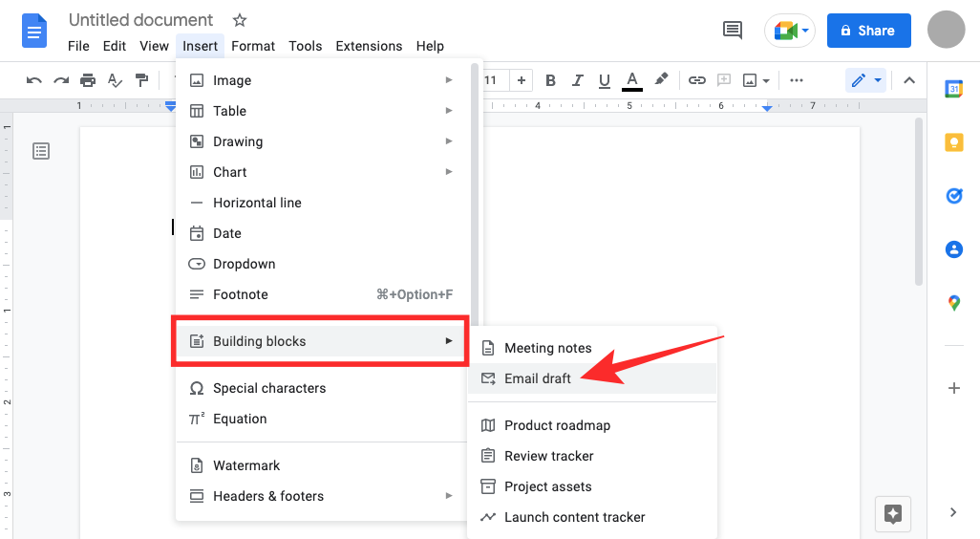Insert a Date chip

click(321, 233)
